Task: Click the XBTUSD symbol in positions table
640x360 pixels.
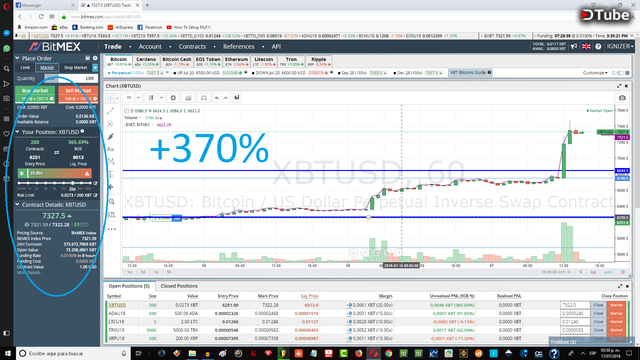Action: tap(117, 305)
